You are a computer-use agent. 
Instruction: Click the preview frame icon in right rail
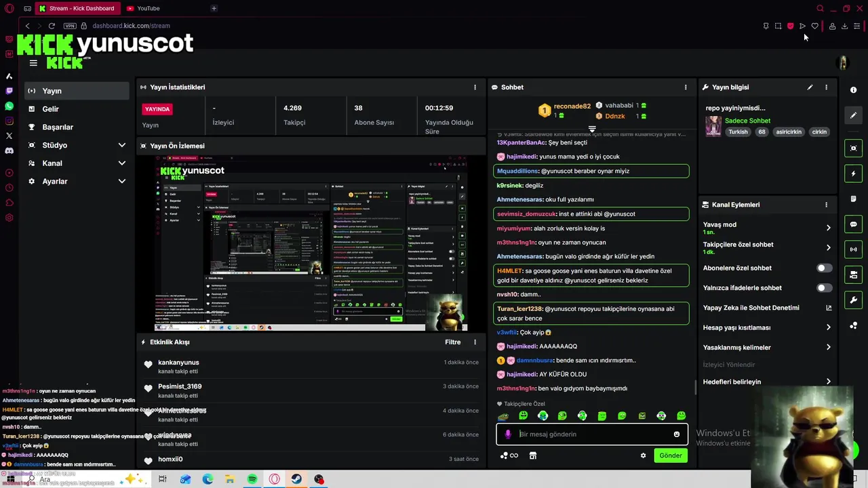pyautogui.click(x=853, y=148)
